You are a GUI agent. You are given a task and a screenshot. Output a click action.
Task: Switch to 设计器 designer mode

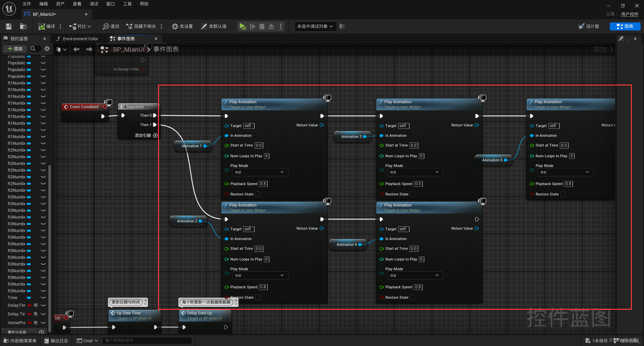(589, 26)
